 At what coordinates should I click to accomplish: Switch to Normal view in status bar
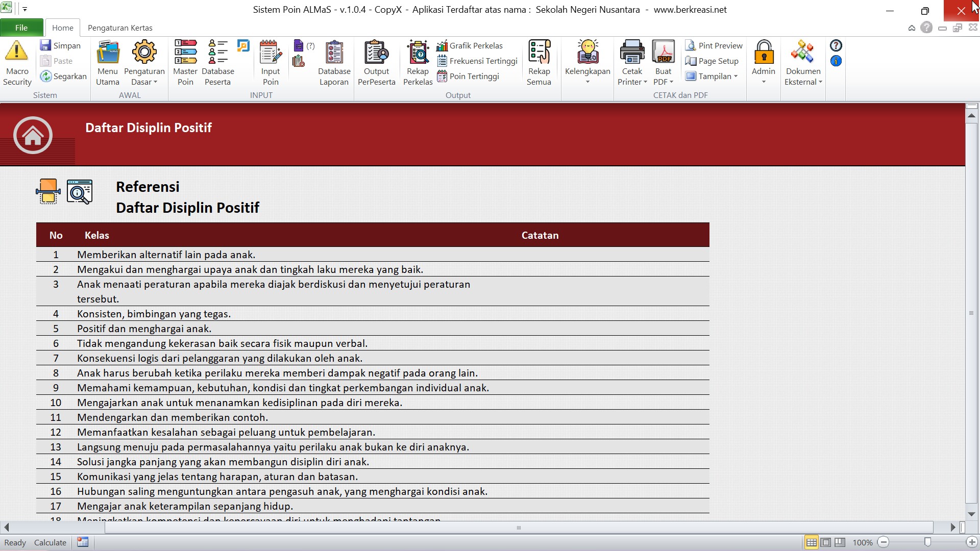811,542
